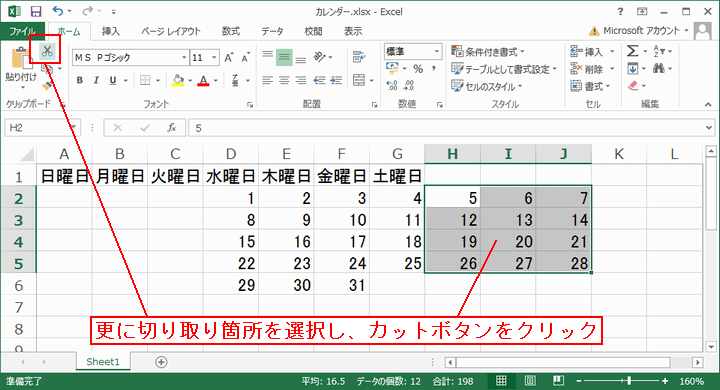Click the Copy icon in Clipboard group

click(47, 69)
